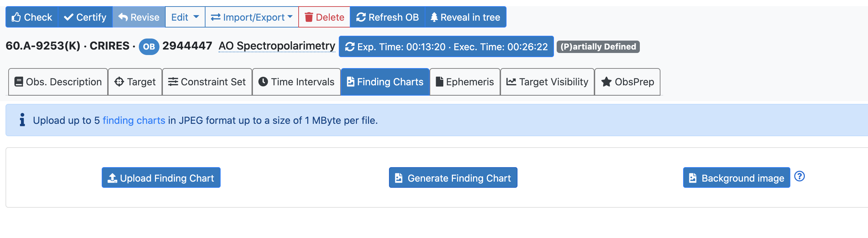
Task: Follow the 'finding charts' hyperlink
Action: [134, 120]
